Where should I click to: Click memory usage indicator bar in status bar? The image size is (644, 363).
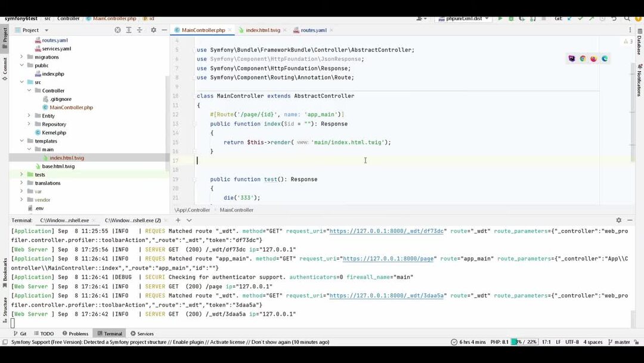[x=524, y=342]
